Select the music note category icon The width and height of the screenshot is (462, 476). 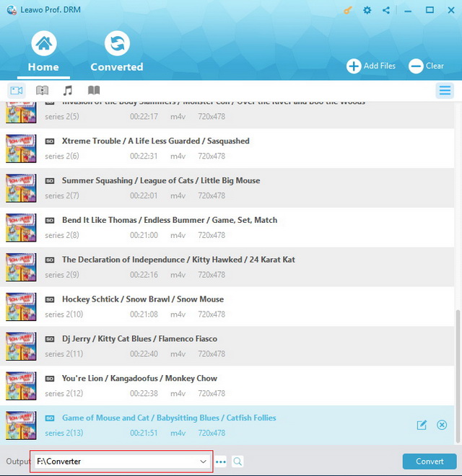point(67,90)
